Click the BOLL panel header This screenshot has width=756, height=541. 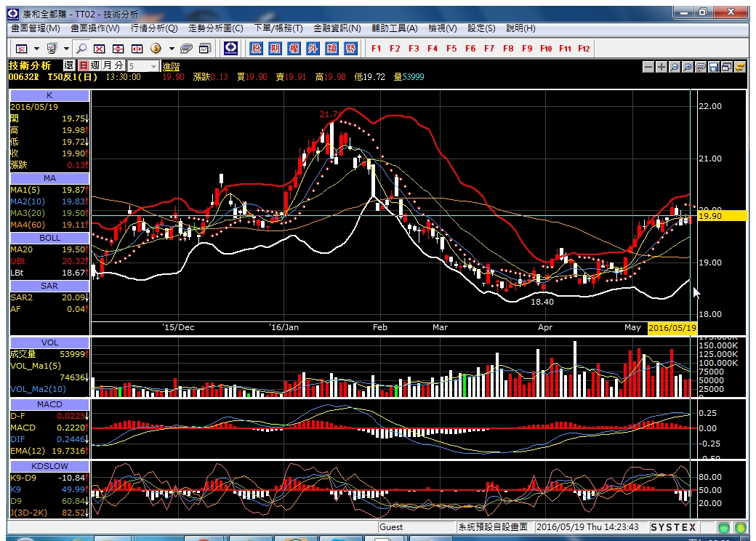[49, 239]
